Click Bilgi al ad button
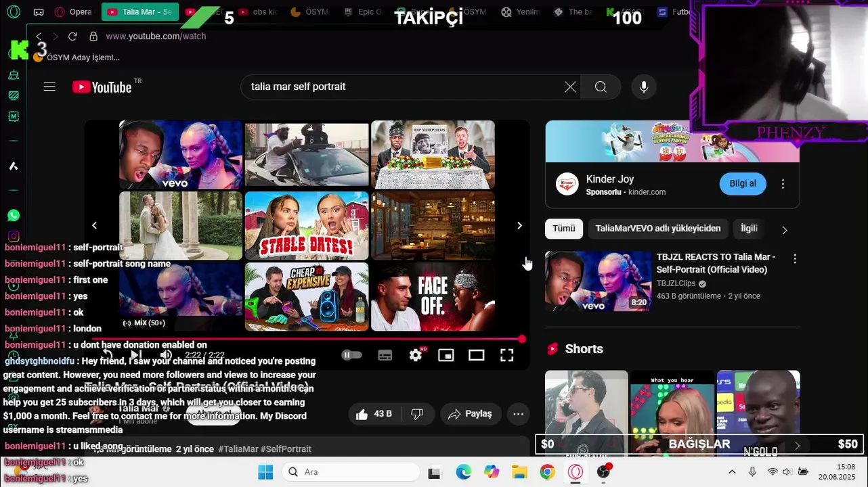Image resolution: width=868 pixels, height=487 pixels. (x=743, y=184)
